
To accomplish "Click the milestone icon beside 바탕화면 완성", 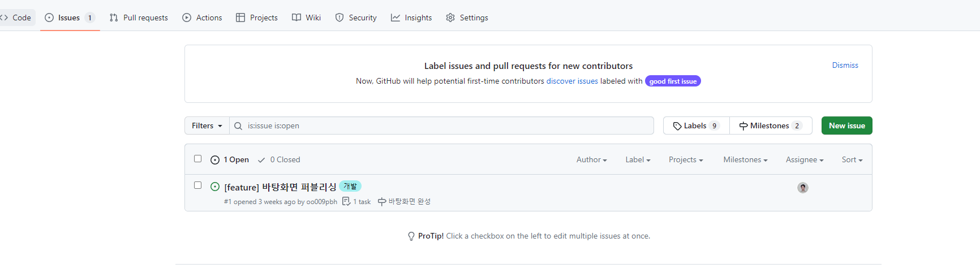I will click(x=382, y=202).
